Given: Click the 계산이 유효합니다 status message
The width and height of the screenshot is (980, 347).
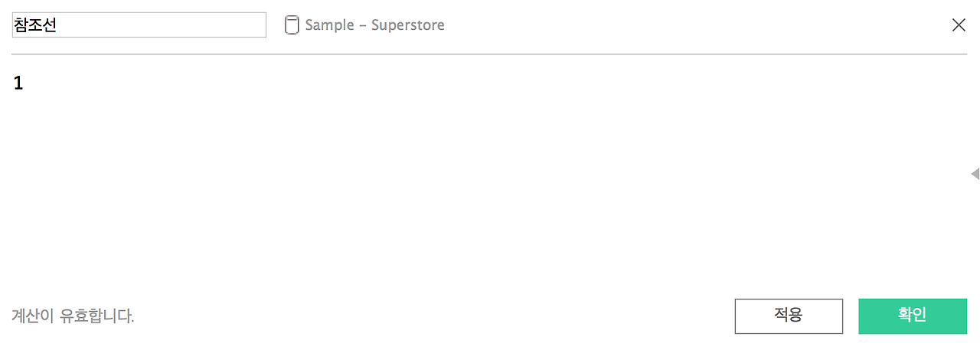Looking at the screenshot, I should pyautogui.click(x=73, y=316).
